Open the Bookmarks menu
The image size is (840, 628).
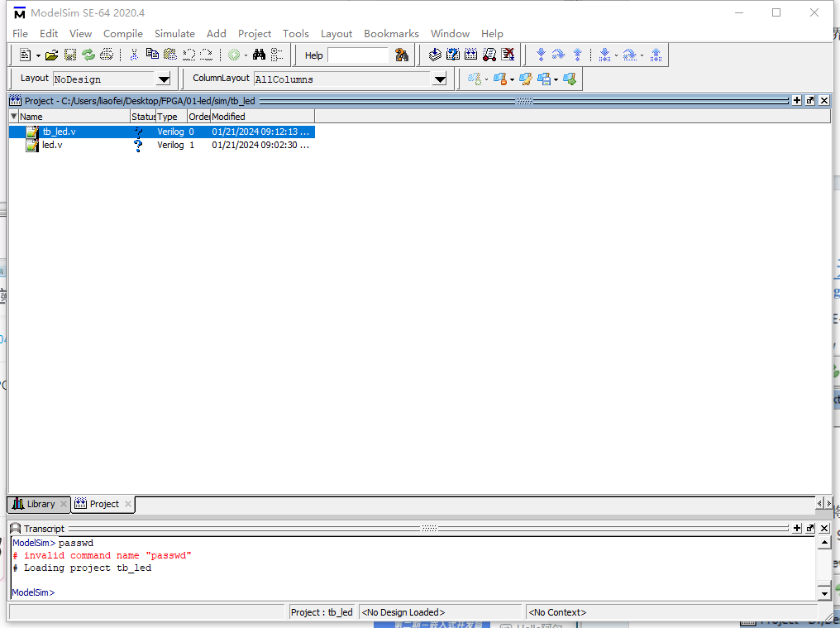click(x=391, y=33)
